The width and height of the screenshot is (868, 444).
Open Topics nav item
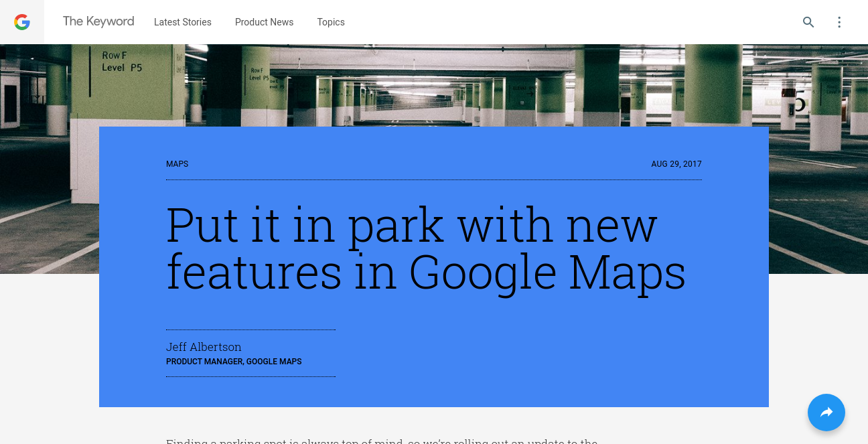pyautogui.click(x=331, y=22)
